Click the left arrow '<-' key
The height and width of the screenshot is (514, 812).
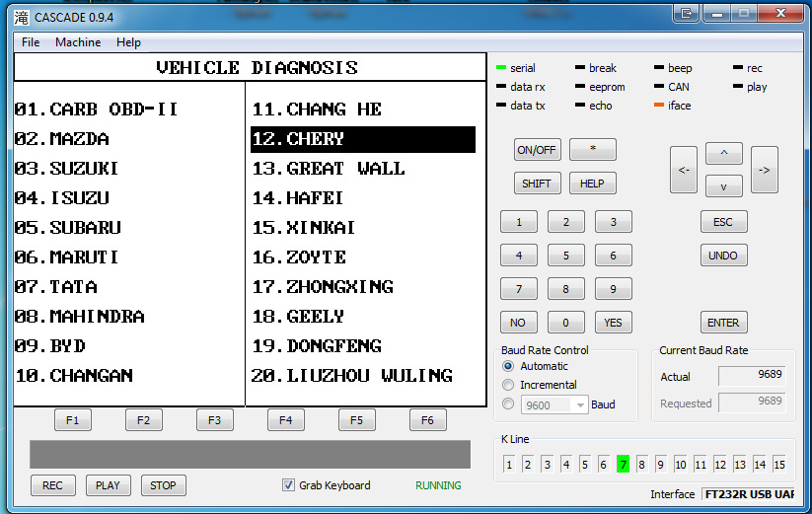[x=683, y=170]
